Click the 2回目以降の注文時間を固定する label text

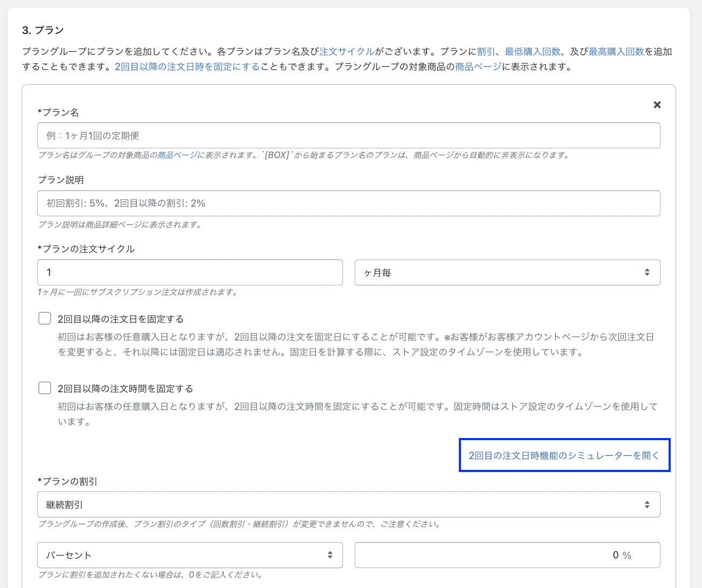coord(125,388)
